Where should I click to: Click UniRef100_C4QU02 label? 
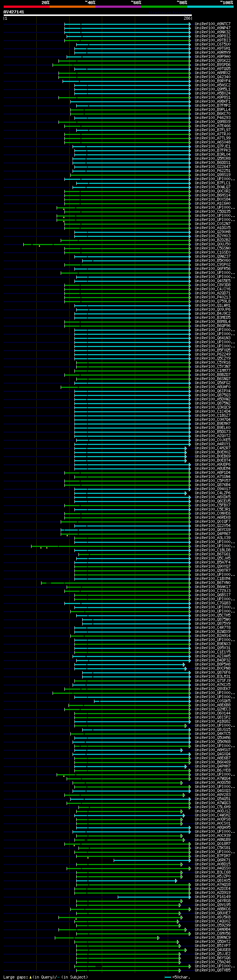(213, 921)
